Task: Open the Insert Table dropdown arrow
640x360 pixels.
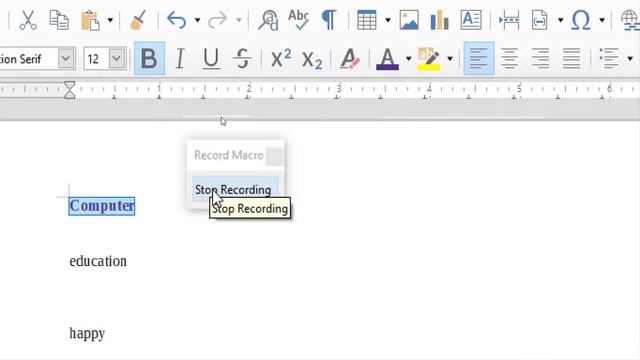Action: 387,20
